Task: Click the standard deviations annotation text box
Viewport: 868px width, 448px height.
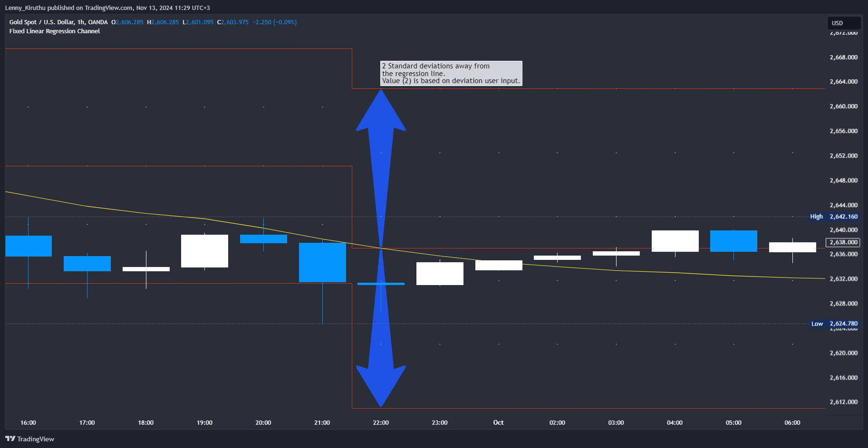Action: pyautogui.click(x=451, y=73)
